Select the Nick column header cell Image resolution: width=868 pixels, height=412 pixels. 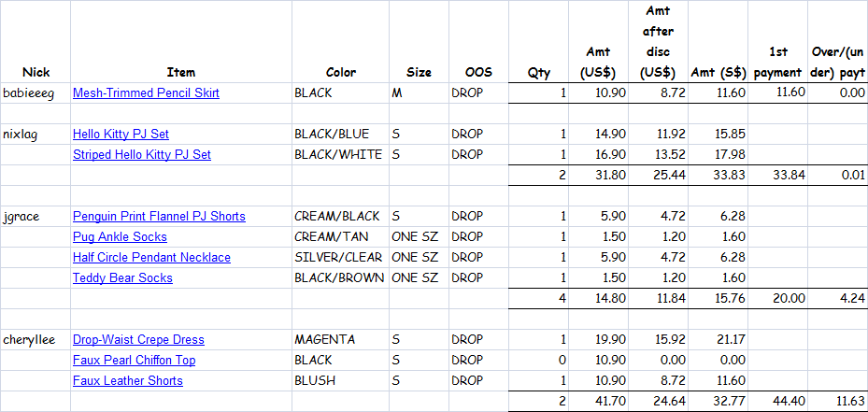[36, 41]
